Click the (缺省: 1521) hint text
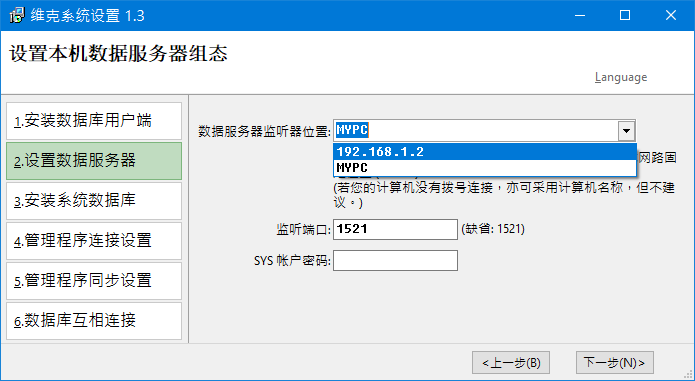The width and height of the screenshot is (695, 381). [x=493, y=229]
